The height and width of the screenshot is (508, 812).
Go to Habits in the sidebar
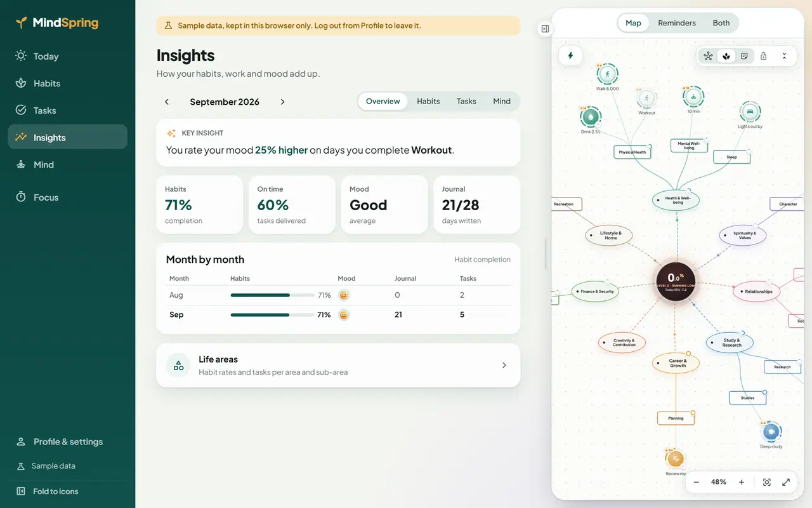pos(67,83)
